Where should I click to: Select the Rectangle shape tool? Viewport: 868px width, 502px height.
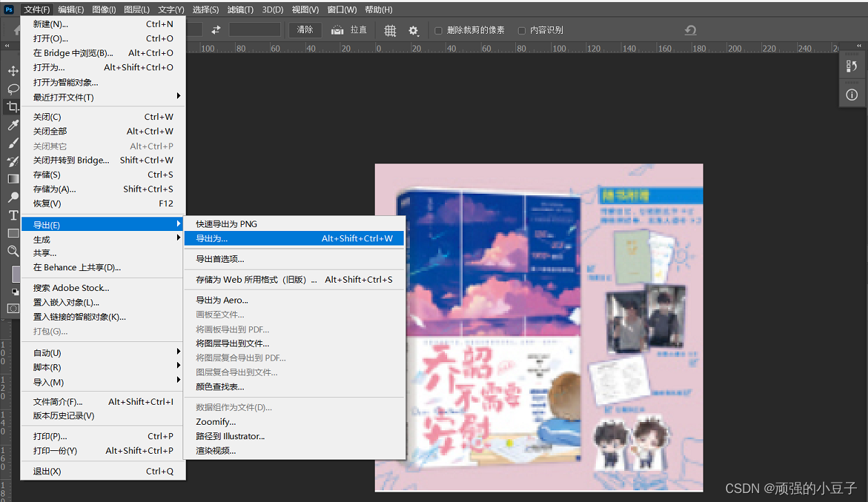[x=13, y=233]
